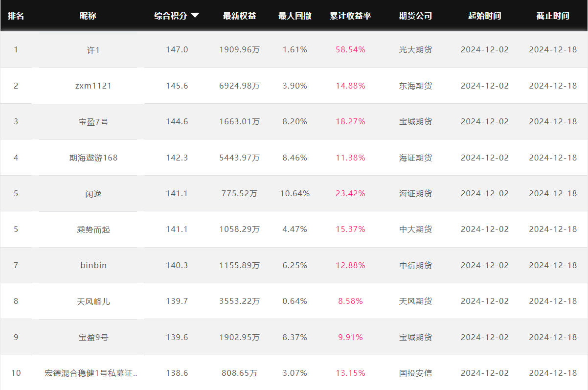Click return rate 15.37%
Image resolution: width=588 pixels, height=390 pixels.
pyautogui.click(x=350, y=229)
